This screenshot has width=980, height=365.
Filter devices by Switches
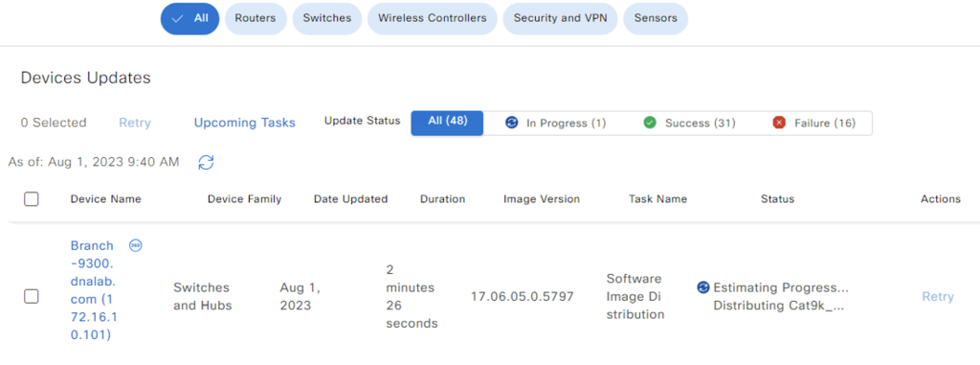327,19
